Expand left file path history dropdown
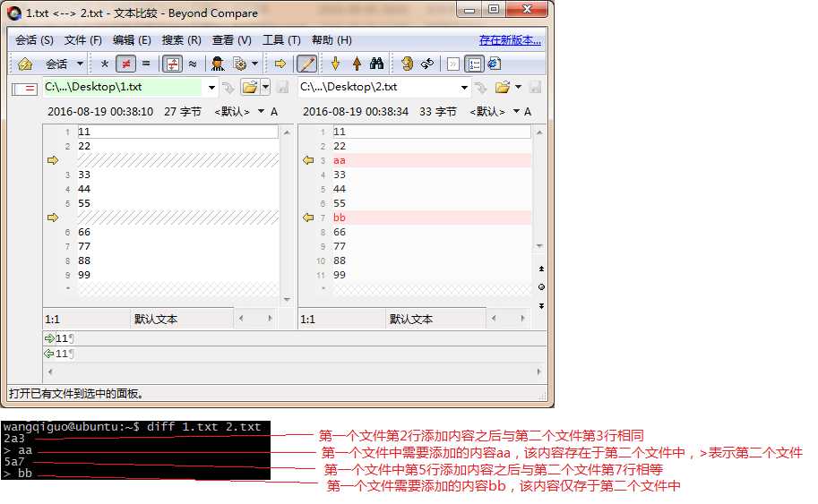 click(x=211, y=87)
